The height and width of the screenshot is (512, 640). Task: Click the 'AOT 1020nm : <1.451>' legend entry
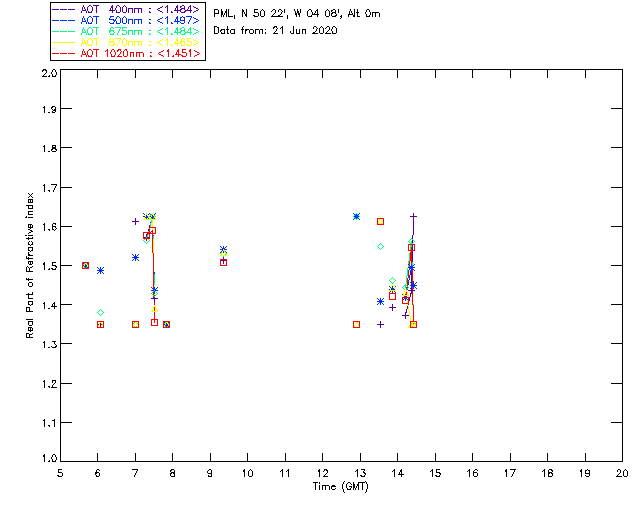click(x=127, y=53)
